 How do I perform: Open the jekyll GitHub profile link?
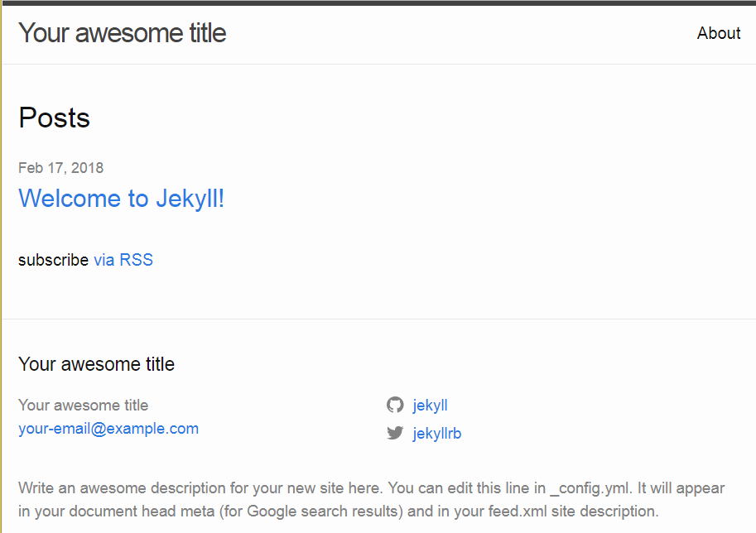pyautogui.click(x=430, y=406)
